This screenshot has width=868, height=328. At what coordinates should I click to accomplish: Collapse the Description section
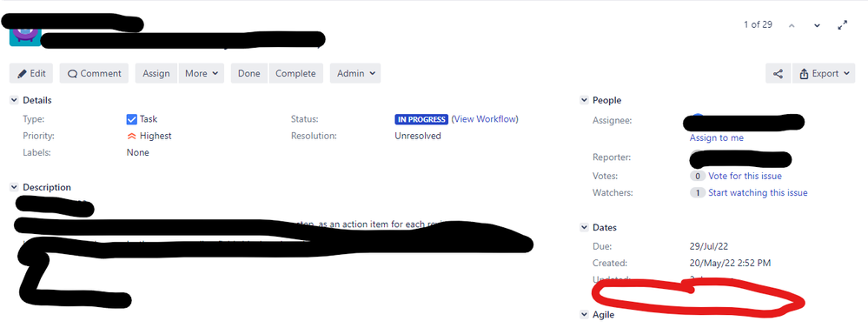[x=14, y=187]
